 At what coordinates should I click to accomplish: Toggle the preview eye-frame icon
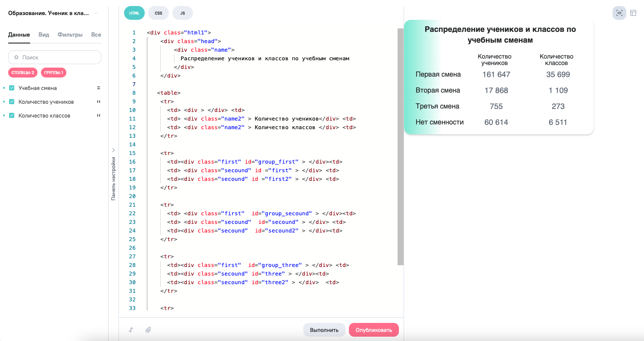coord(619,13)
